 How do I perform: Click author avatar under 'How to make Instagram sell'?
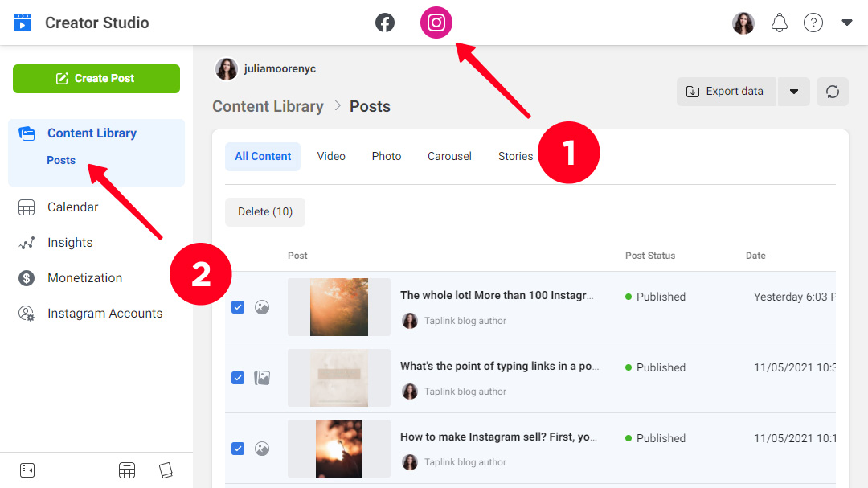[x=410, y=462]
